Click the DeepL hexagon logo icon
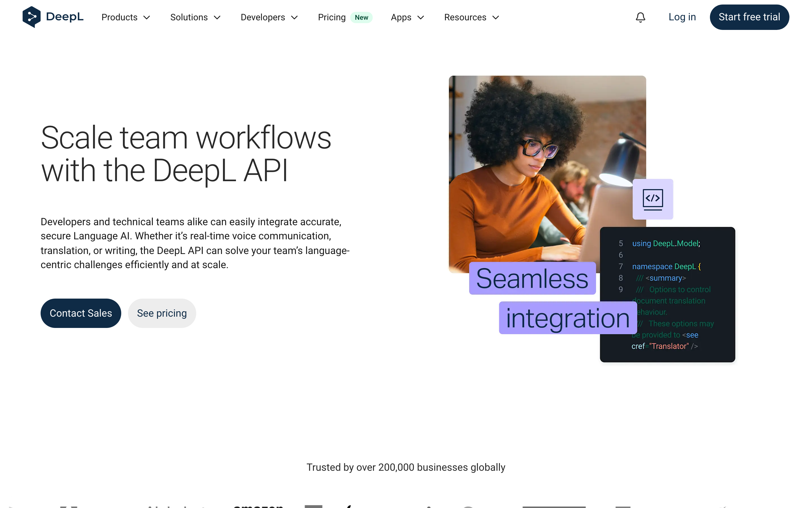 (32, 17)
